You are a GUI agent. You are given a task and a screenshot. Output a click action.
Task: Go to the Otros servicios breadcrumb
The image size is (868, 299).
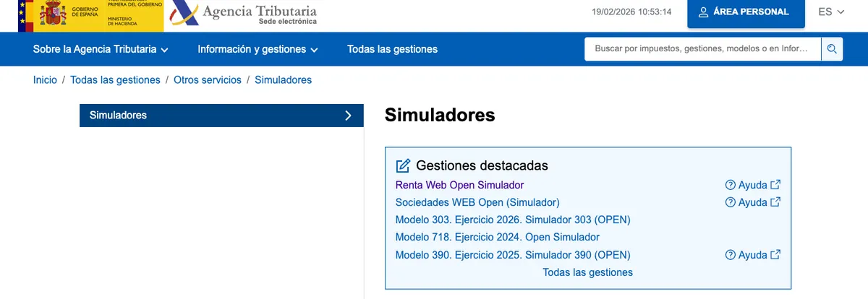208,80
